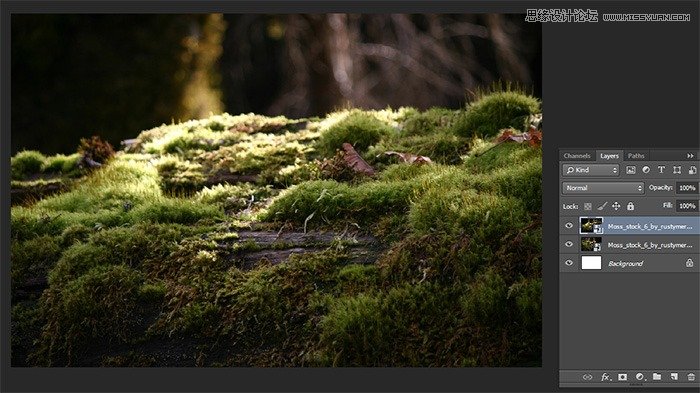Open the fx layer style menu
Screen dimensions: 700x393
point(605,377)
